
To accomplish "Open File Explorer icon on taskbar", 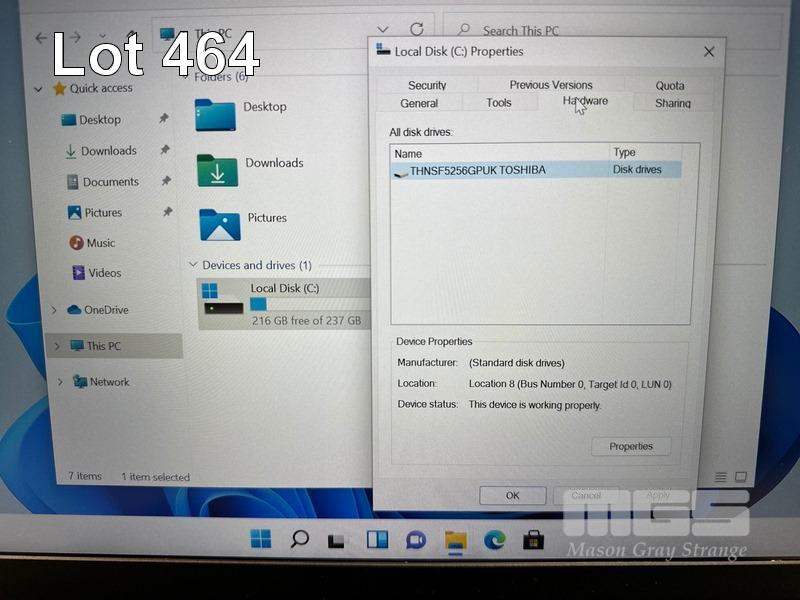I will point(456,540).
